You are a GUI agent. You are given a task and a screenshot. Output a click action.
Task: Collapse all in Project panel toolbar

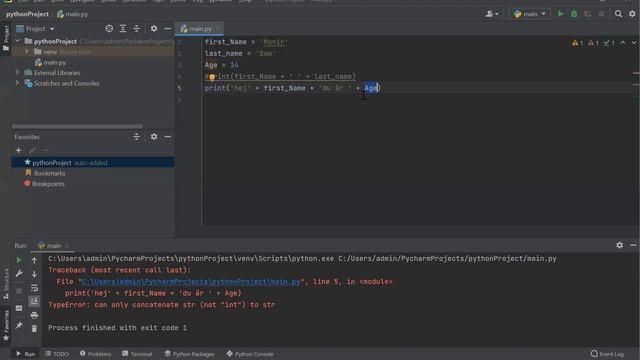click(136, 29)
